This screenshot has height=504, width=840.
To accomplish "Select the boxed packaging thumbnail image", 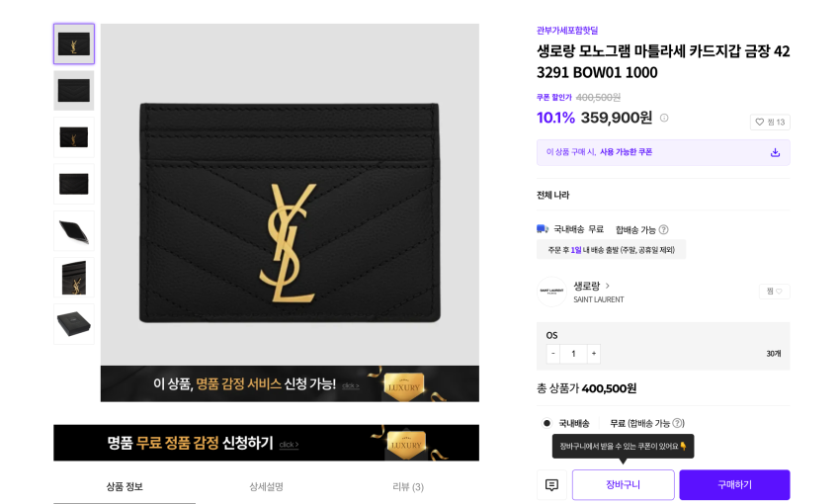I will coord(74,324).
